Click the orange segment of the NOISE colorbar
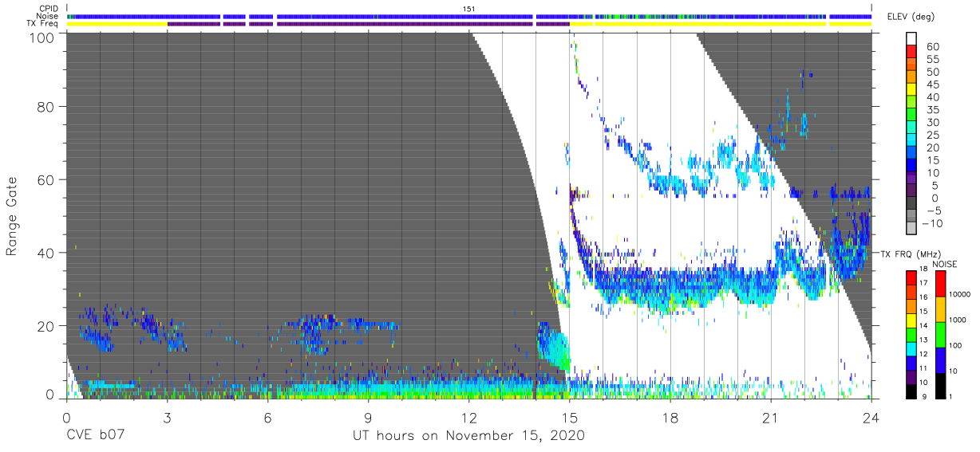The width and height of the screenshot is (980, 452). (x=939, y=309)
